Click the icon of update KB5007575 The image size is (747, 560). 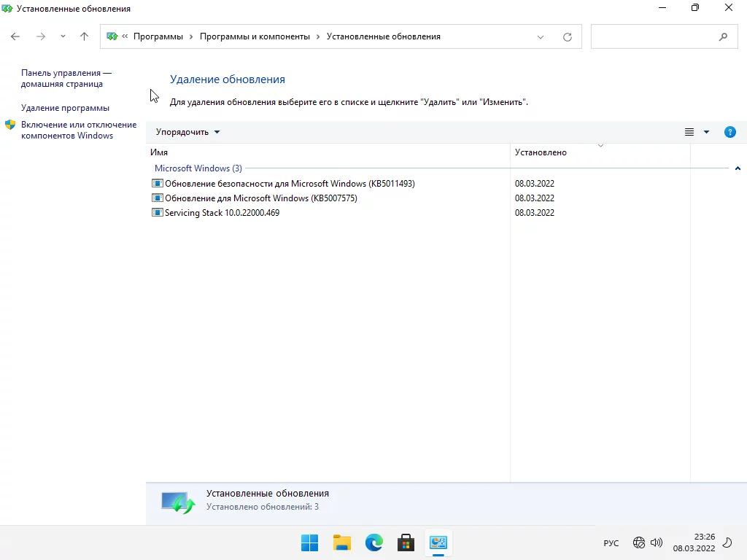pyautogui.click(x=158, y=198)
